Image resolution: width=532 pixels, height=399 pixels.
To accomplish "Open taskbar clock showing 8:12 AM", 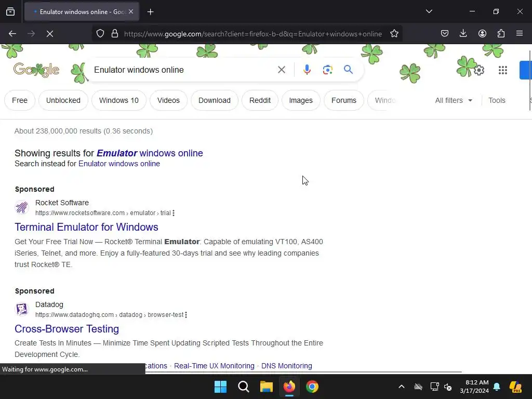I will (x=474, y=387).
